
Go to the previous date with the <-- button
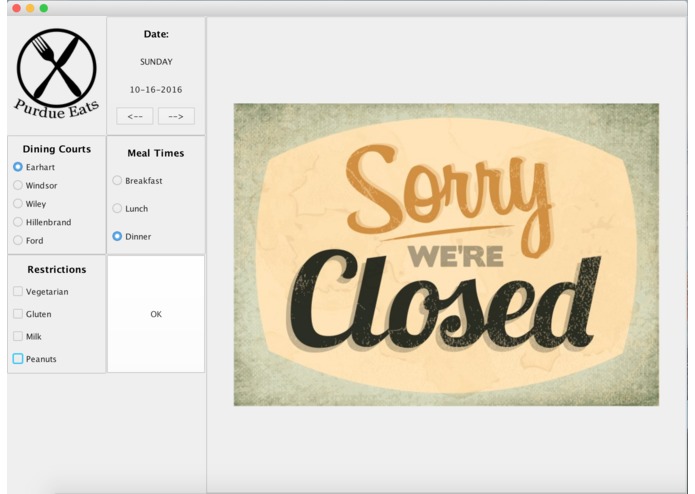pyautogui.click(x=135, y=116)
